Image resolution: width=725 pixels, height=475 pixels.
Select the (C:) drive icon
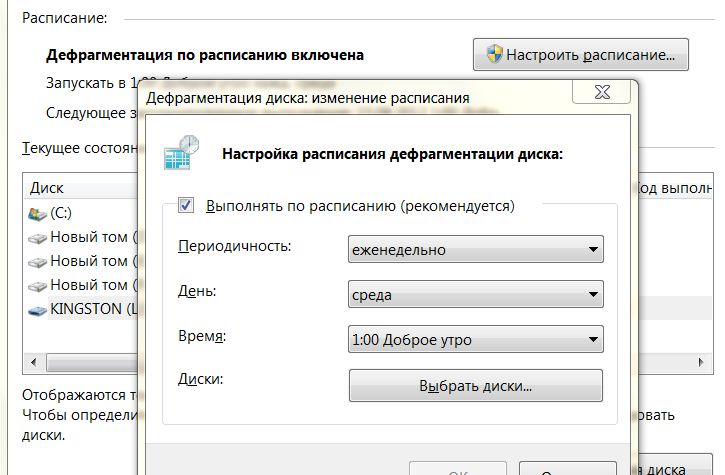click(x=37, y=213)
